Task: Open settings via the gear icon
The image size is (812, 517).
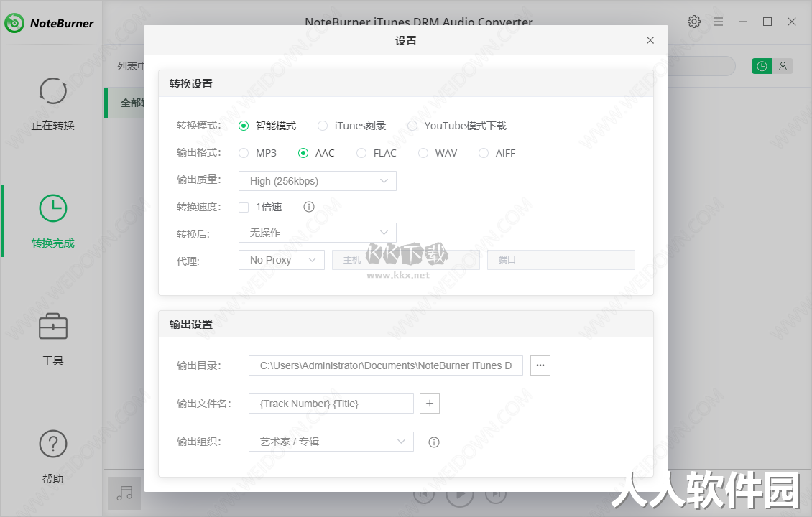Action: (x=694, y=22)
